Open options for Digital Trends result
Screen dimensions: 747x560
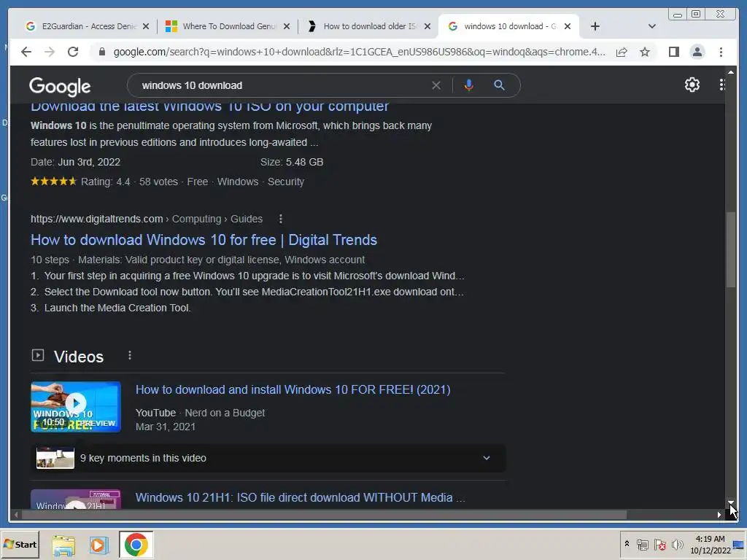[x=281, y=219]
